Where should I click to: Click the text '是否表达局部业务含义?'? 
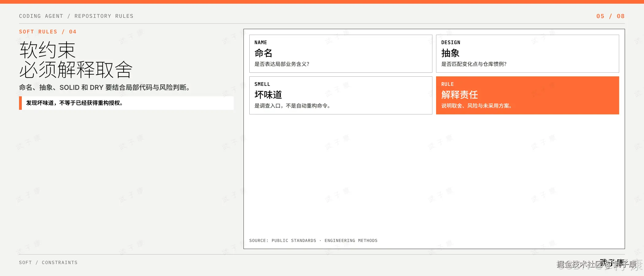[282, 64]
